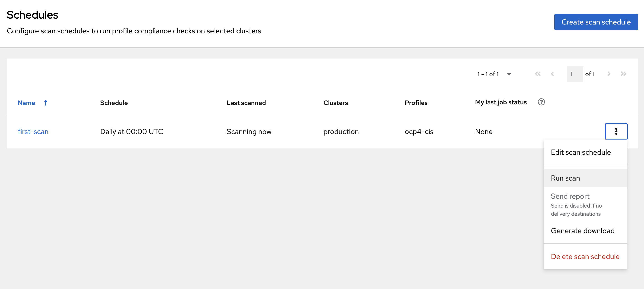This screenshot has height=289, width=644.
Task: Click the help icon beside My last job status
Action: point(541,102)
